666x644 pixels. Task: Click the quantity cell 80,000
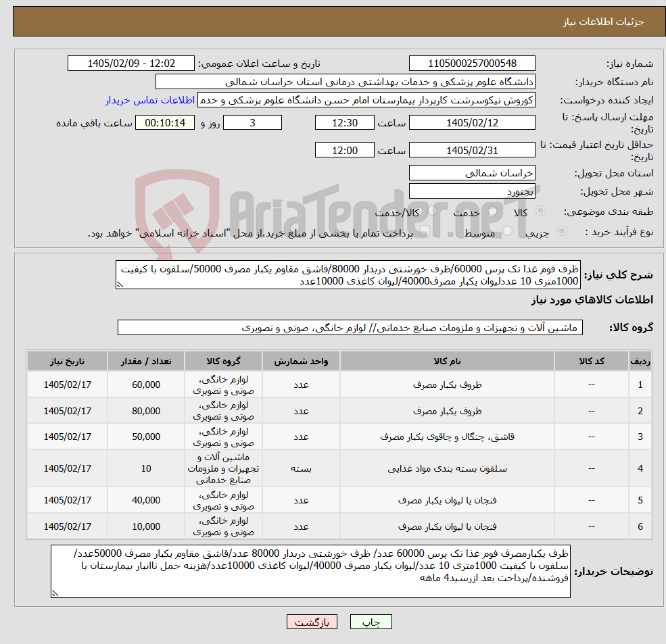click(x=146, y=411)
